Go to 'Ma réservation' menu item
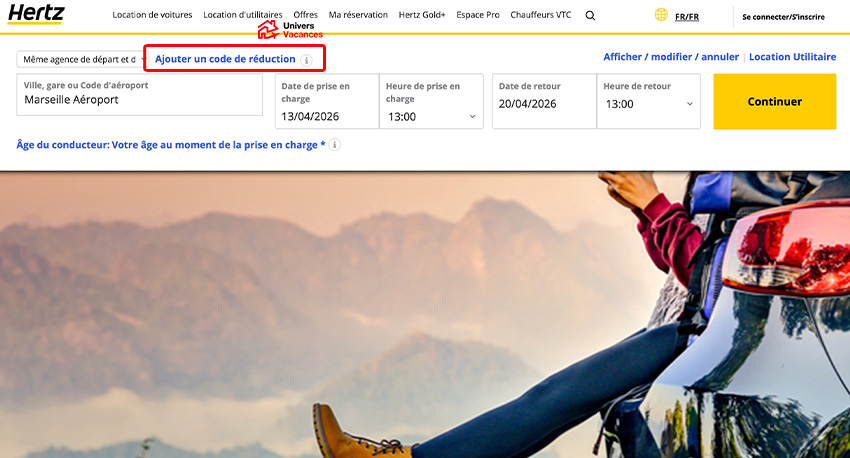The width and height of the screenshot is (850, 458). click(358, 15)
